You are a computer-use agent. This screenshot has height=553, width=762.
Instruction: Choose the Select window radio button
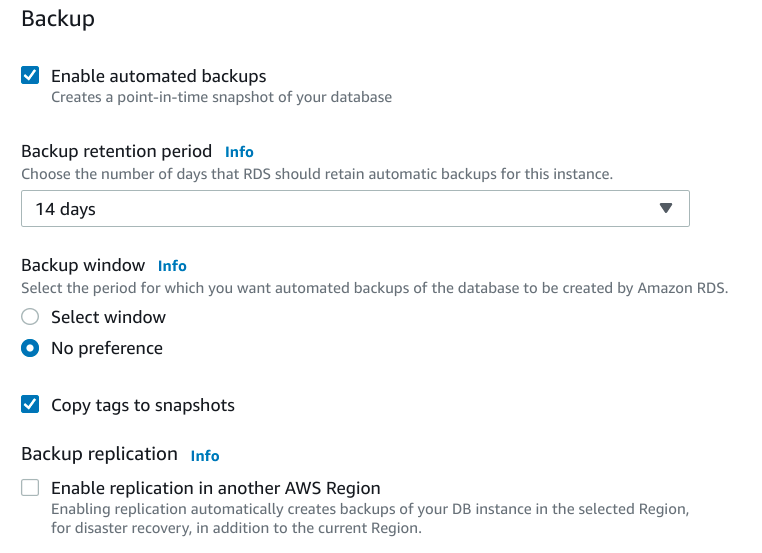point(31,317)
